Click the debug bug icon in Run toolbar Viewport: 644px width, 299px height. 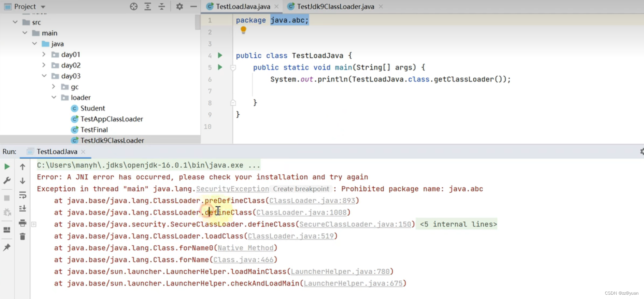7,212
